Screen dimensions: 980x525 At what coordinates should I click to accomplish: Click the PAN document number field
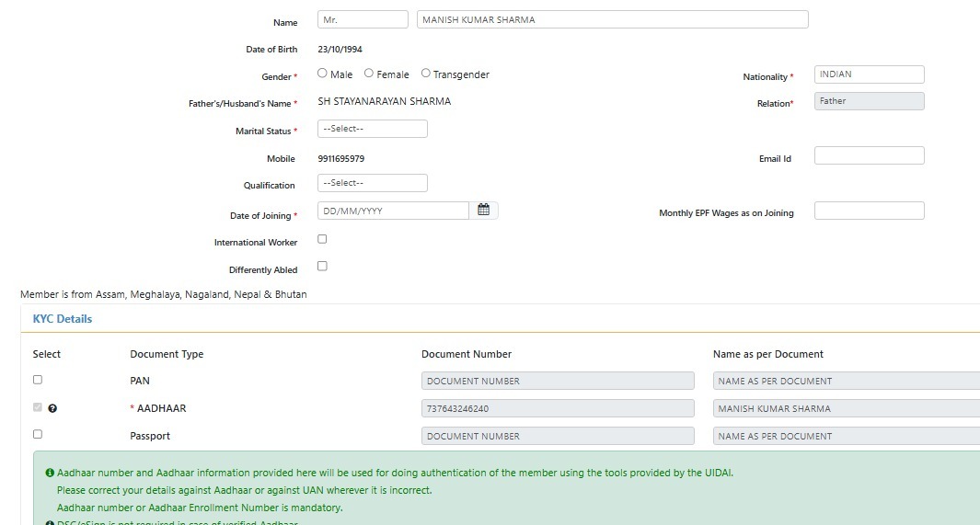point(558,381)
